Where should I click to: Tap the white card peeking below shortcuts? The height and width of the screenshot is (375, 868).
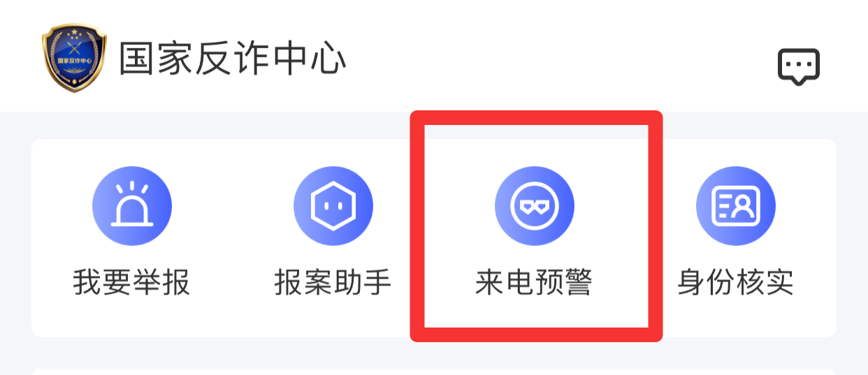[x=434, y=372]
